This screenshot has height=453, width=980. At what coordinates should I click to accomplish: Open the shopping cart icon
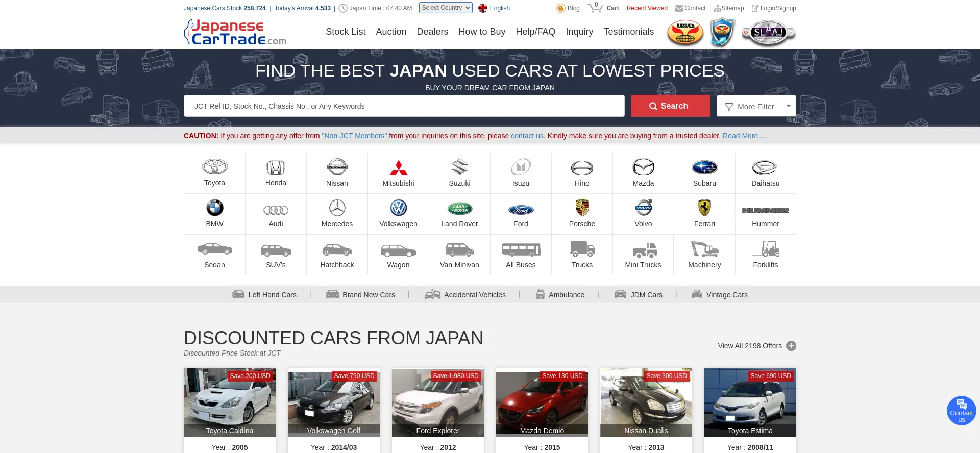[595, 8]
